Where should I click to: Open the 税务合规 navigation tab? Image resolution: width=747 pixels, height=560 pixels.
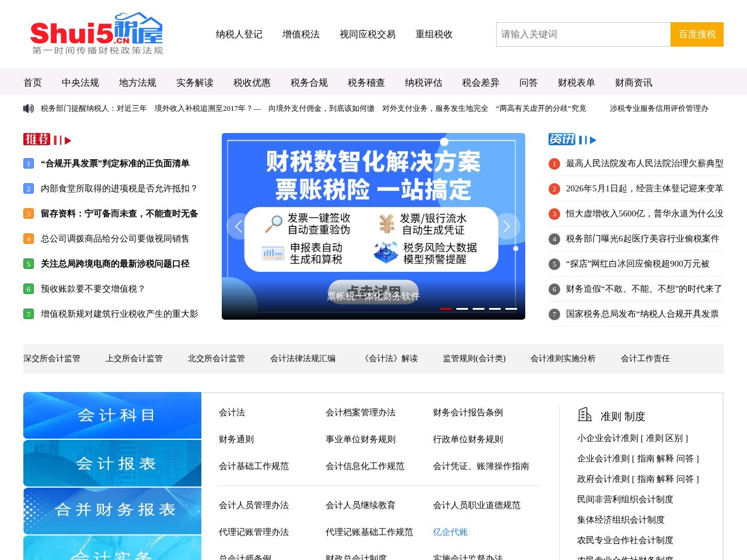309,83
